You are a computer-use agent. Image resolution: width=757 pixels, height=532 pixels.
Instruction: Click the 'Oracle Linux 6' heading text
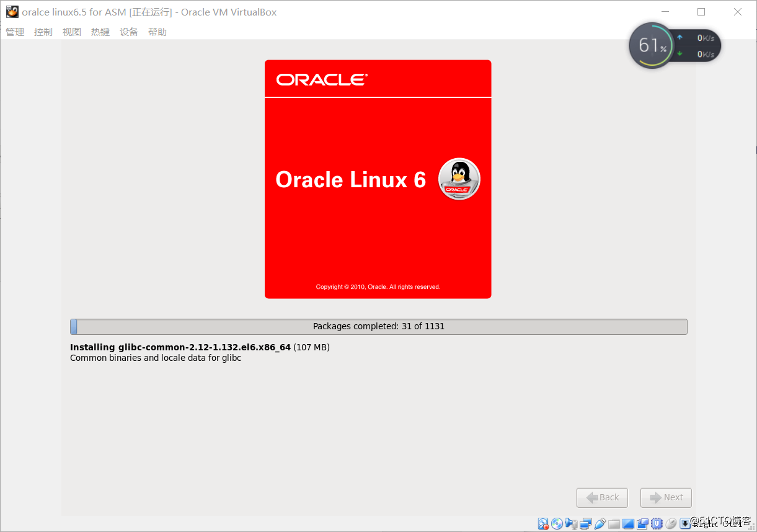(x=351, y=180)
